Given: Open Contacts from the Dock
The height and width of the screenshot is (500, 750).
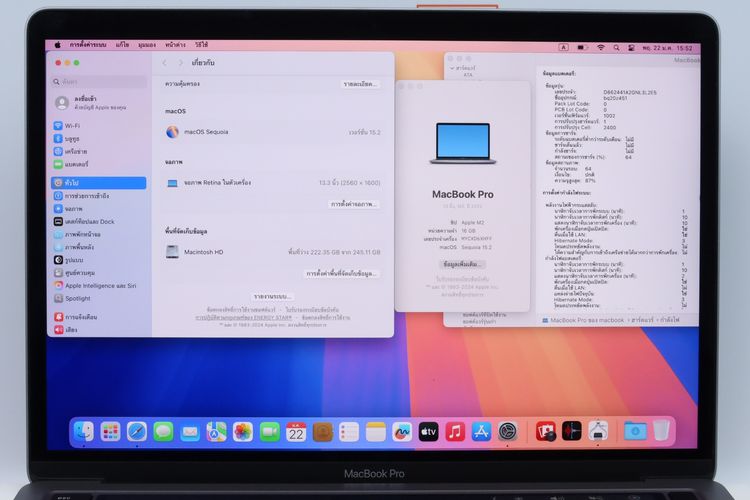Looking at the screenshot, I should click(x=322, y=432).
